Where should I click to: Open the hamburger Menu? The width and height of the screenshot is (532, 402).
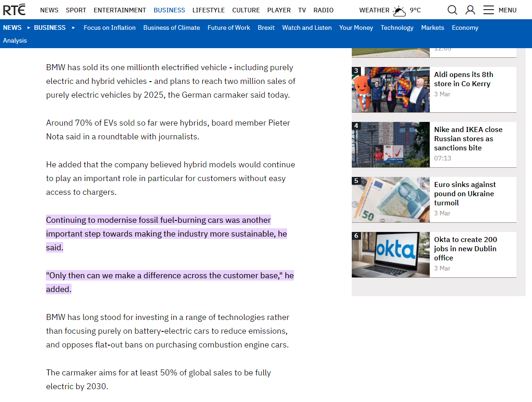coord(500,10)
